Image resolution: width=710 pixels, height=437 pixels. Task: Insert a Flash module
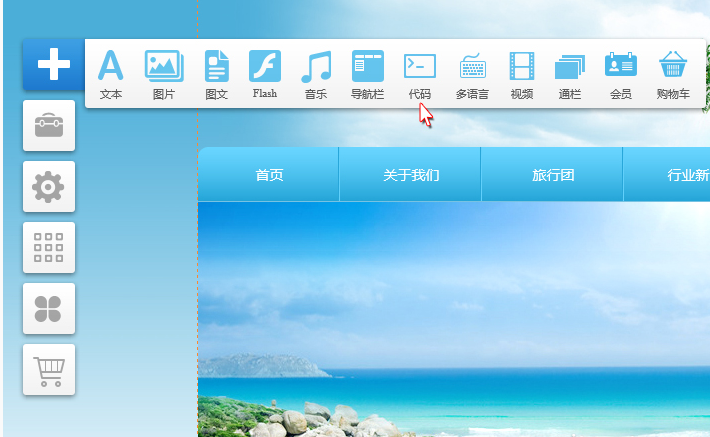click(x=265, y=73)
